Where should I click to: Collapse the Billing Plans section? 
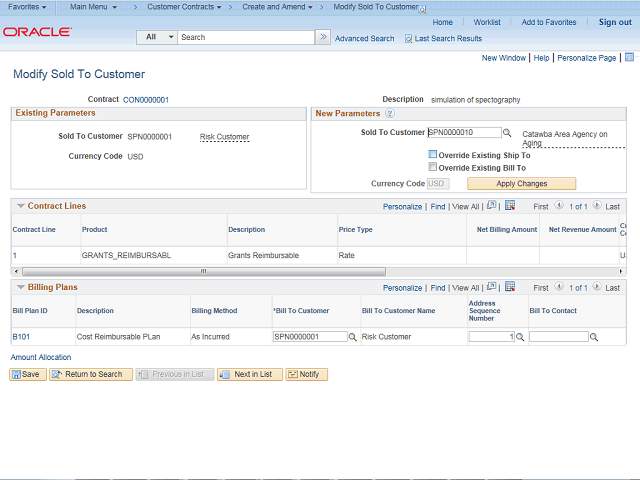21,287
